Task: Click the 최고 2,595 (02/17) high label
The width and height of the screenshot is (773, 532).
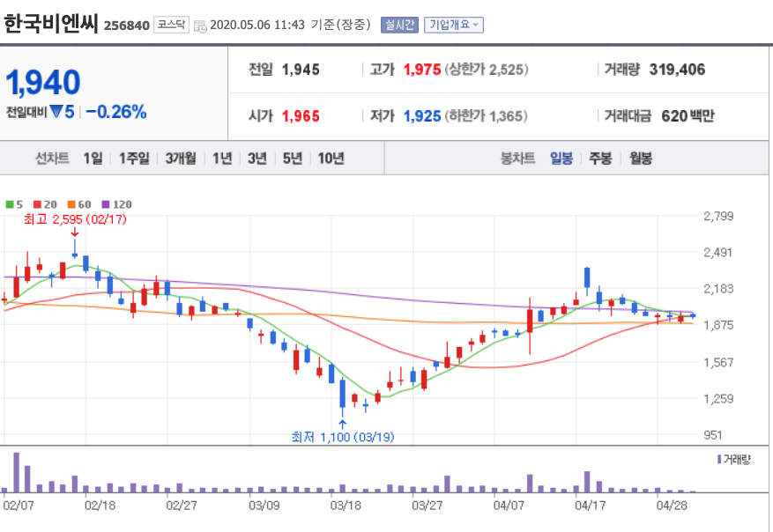Action: point(75,219)
